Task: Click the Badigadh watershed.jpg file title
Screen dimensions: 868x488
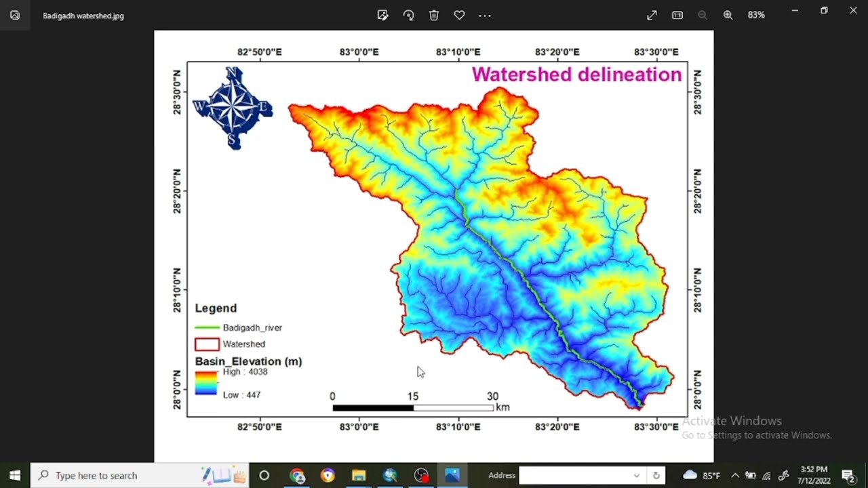Action: (x=83, y=16)
